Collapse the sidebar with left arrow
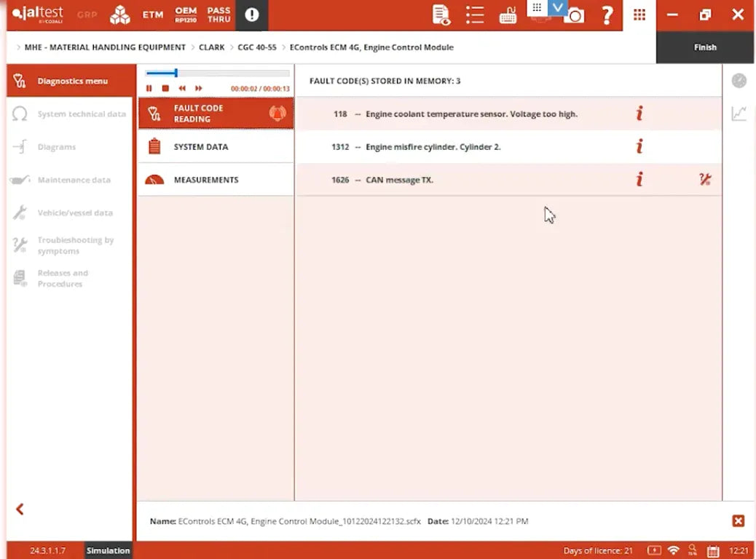756x559 pixels. point(20,509)
